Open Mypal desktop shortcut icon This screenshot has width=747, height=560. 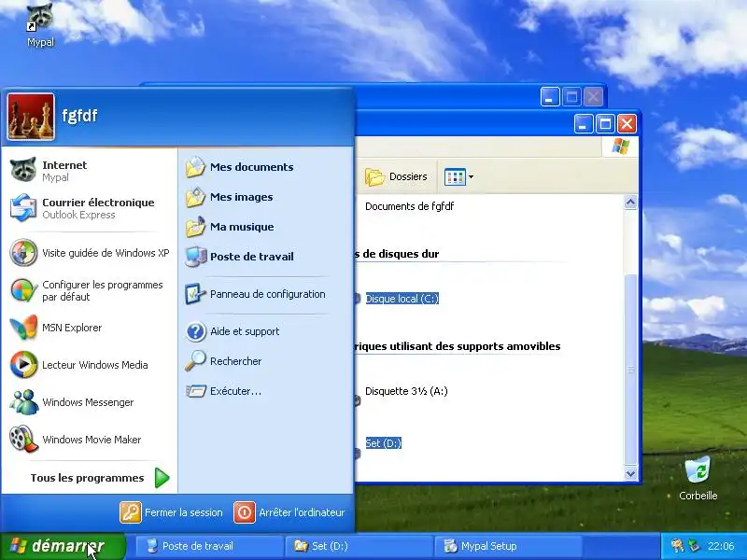[x=40, y=25]
